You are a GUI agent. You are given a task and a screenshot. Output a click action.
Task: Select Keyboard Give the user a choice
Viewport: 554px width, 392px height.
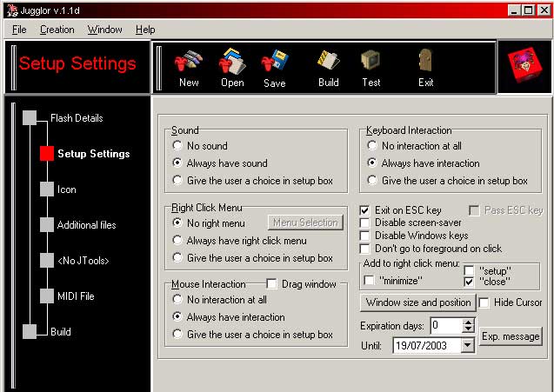[372, 180]
